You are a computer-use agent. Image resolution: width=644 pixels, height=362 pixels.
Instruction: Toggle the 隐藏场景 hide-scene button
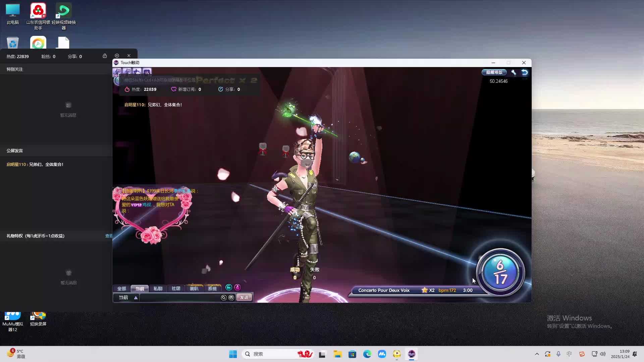(494, 72)
